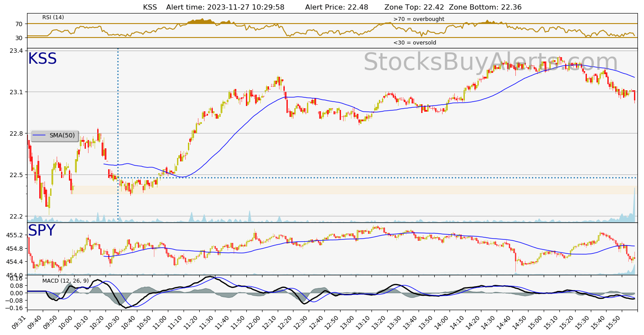
Task: Click the 11:10 time axis label
Action: click(177, 321)
